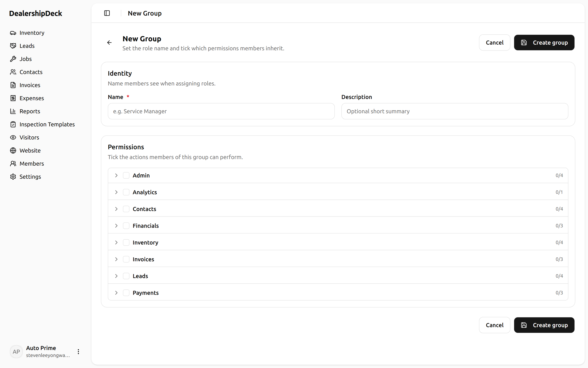This screenshot has width=588, height=368.
Task: Expand the Financials permission group chevron
Action: click(116, 226)
